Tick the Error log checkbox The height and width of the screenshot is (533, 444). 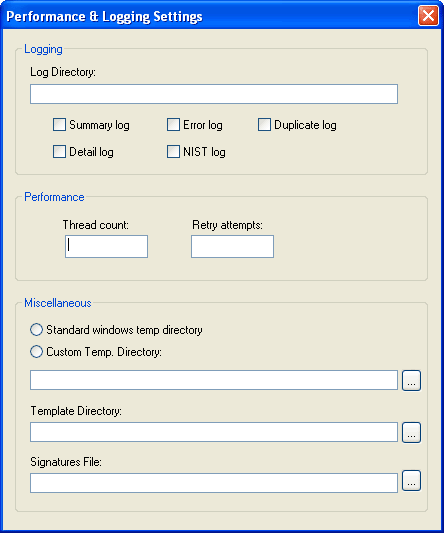(x=173, y=124)
